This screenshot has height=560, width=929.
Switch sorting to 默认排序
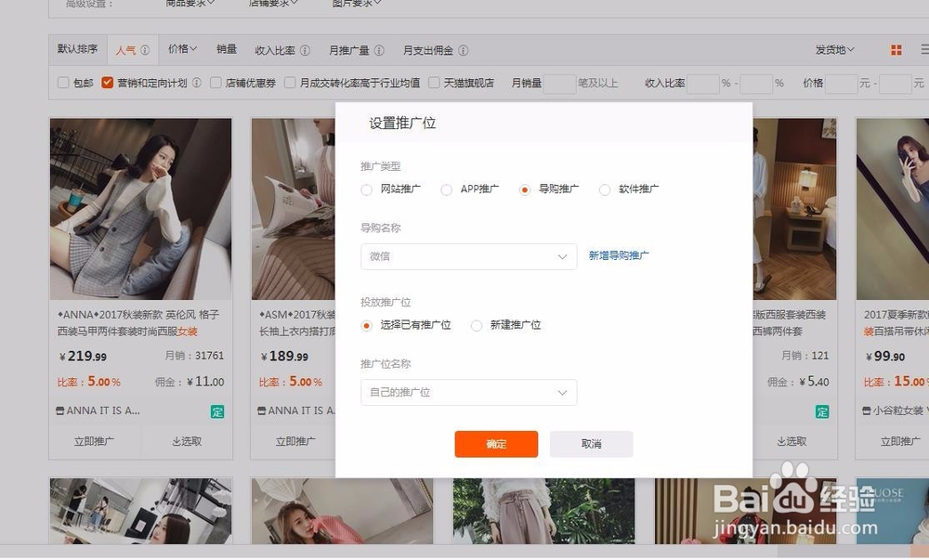point(77,48)
